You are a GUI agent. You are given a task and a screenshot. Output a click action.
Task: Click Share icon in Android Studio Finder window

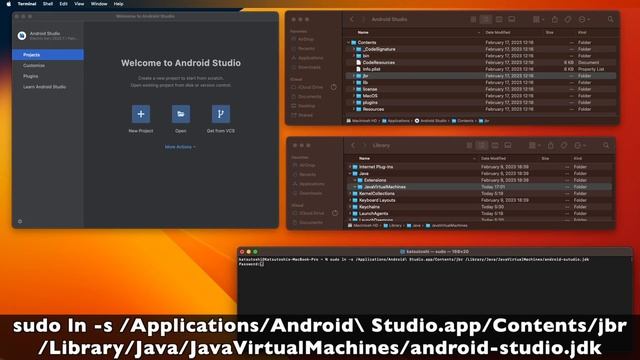coord(555,19)
